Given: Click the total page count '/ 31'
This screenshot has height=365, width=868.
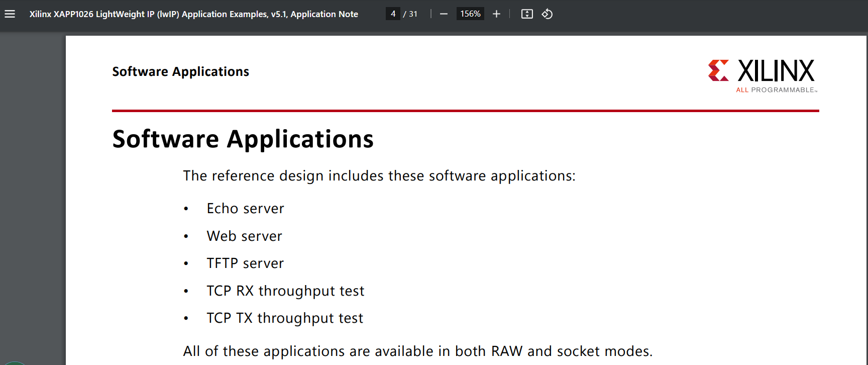Looking at the screenshot, I should 410,14.
